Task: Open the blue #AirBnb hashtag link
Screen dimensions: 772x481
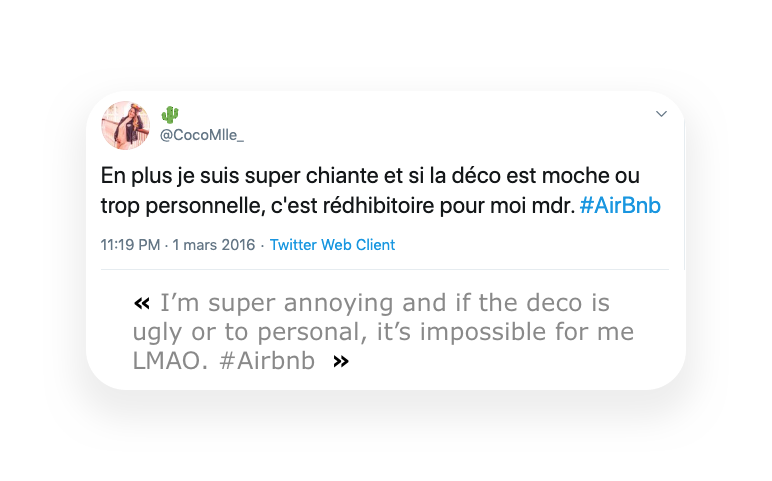Action: pos(620,206)
